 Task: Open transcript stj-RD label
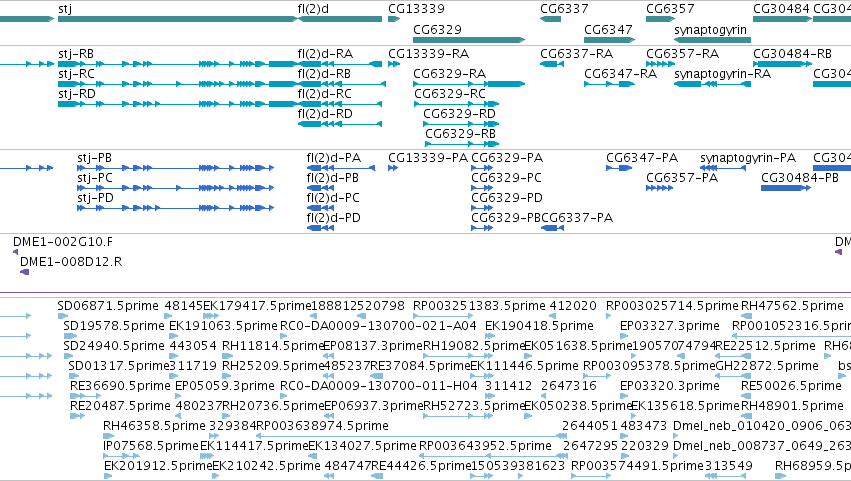(77, 94)
